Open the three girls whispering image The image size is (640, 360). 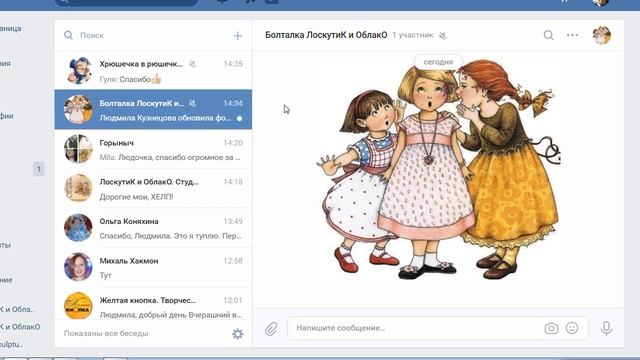point(438,170)
